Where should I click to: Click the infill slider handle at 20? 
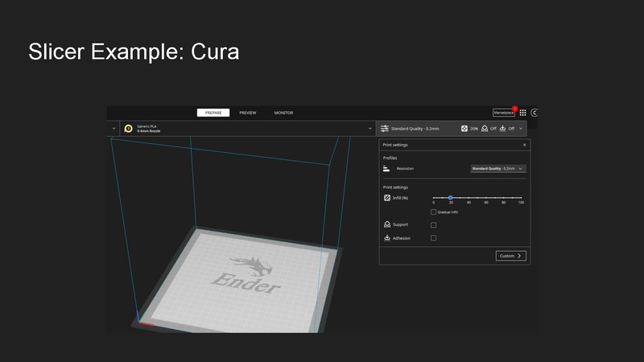pyautogui.click(x=451, y=198)
